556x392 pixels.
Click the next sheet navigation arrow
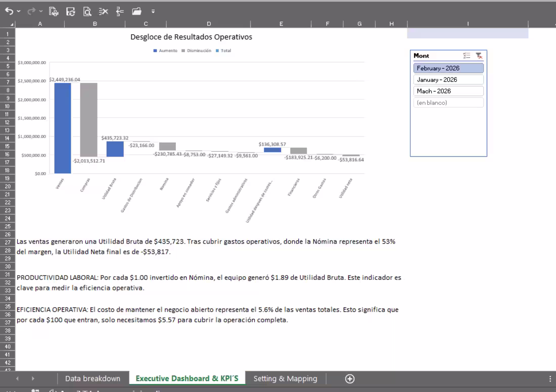32,378
